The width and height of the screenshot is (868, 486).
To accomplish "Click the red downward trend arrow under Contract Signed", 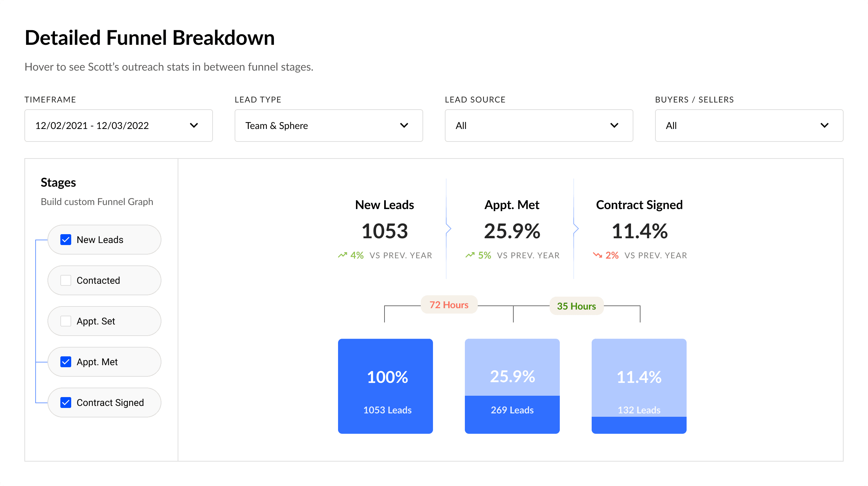I will [597, 255].
